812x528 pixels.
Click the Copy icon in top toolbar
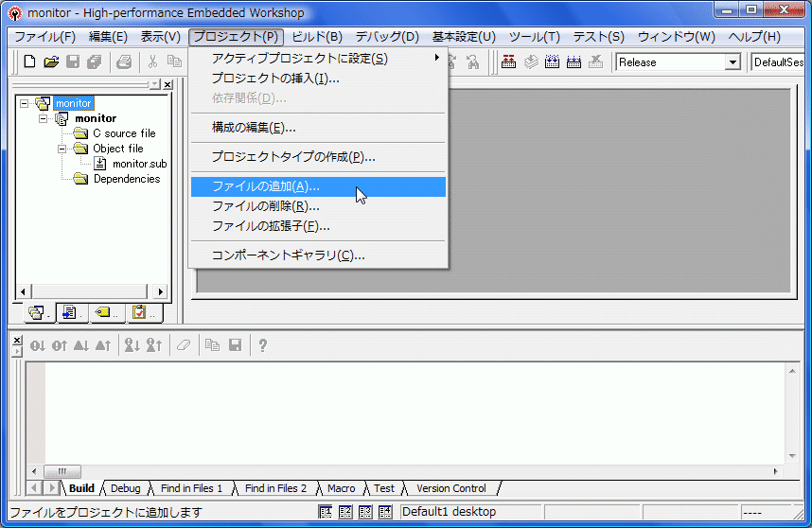pos(174,62)
